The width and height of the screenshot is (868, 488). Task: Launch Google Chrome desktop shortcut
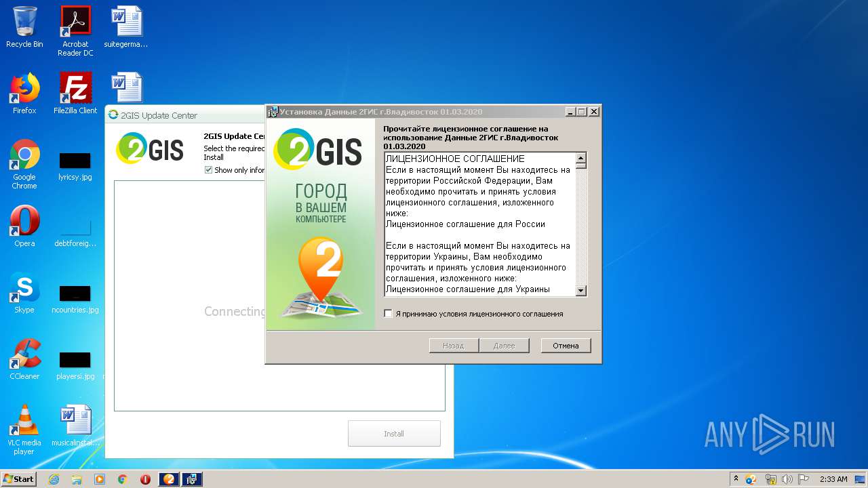(24, 164)
